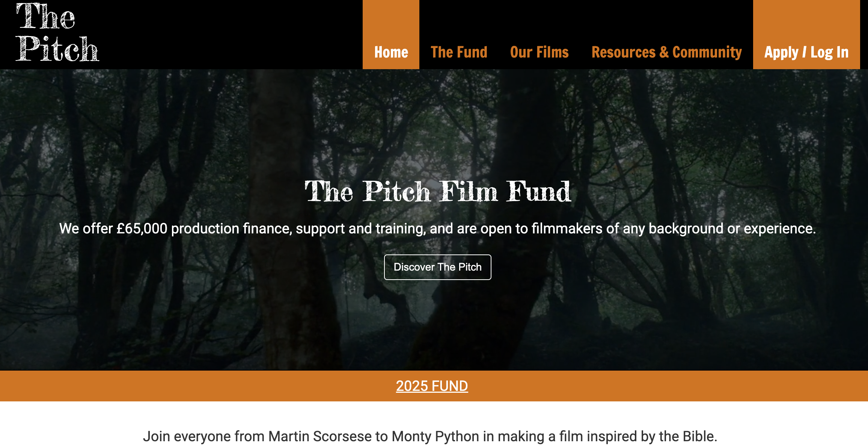Click the £65,000 amount in the tagline
Image resolution: width=868 pixels, height=448 pixels.
point(142,229)
